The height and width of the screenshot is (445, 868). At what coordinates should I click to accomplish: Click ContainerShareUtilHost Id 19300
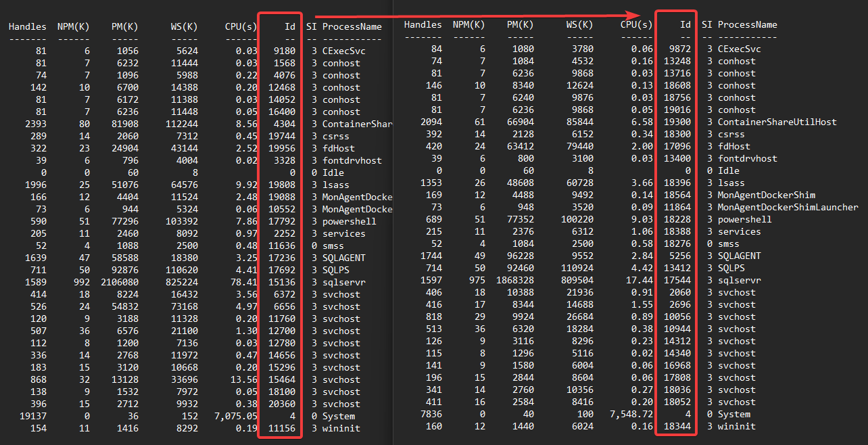coord(677,122)
